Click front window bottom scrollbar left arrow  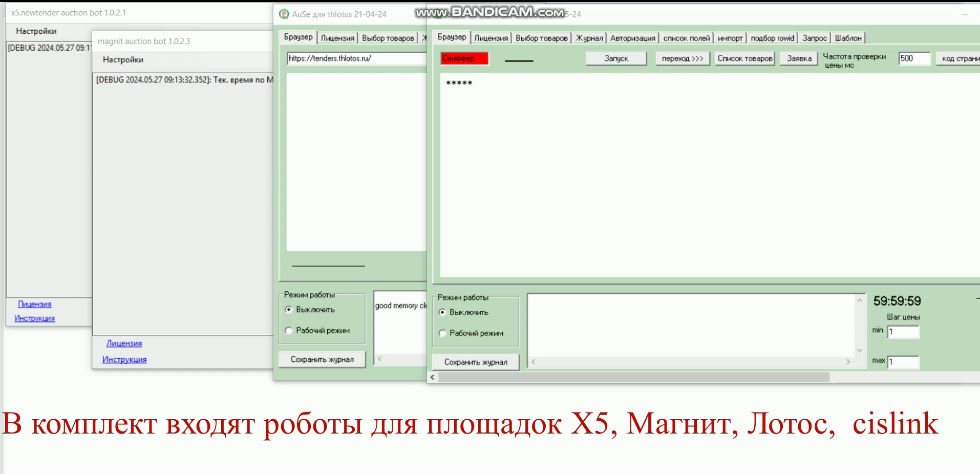433,377
